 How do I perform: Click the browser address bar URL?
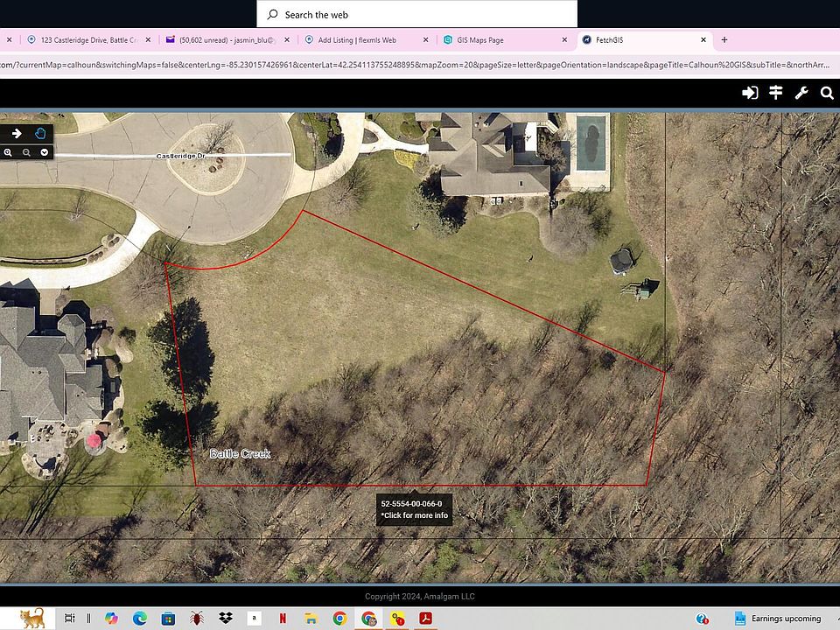[415, 65]
